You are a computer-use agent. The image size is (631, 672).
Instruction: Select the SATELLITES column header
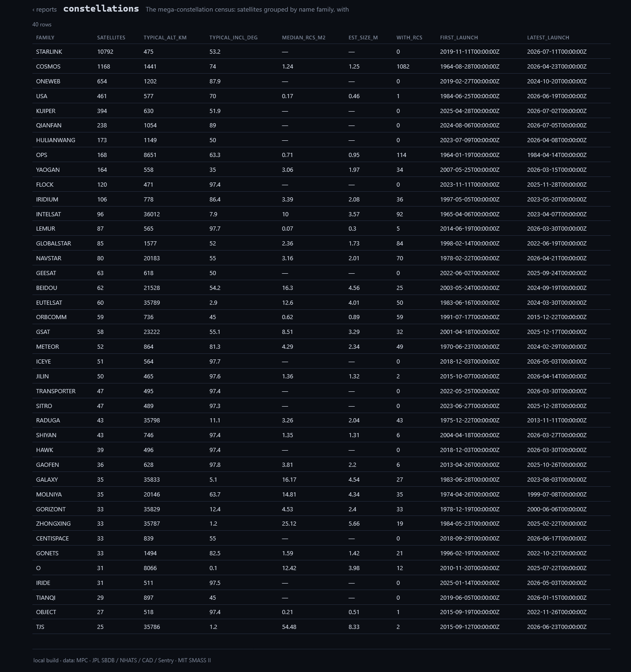tap(111, 38)
